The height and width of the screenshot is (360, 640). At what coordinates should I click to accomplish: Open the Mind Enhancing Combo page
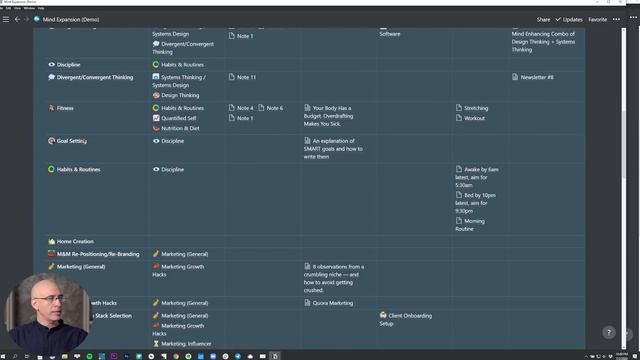[x=543, y=42]
